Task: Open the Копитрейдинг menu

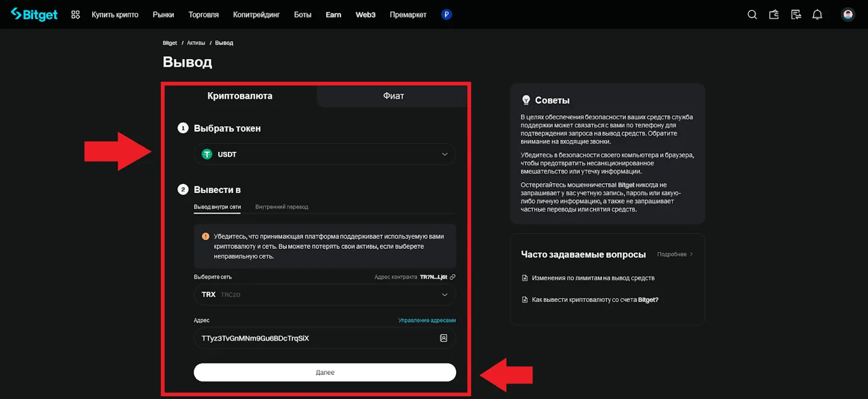Action: pos(256,14)
